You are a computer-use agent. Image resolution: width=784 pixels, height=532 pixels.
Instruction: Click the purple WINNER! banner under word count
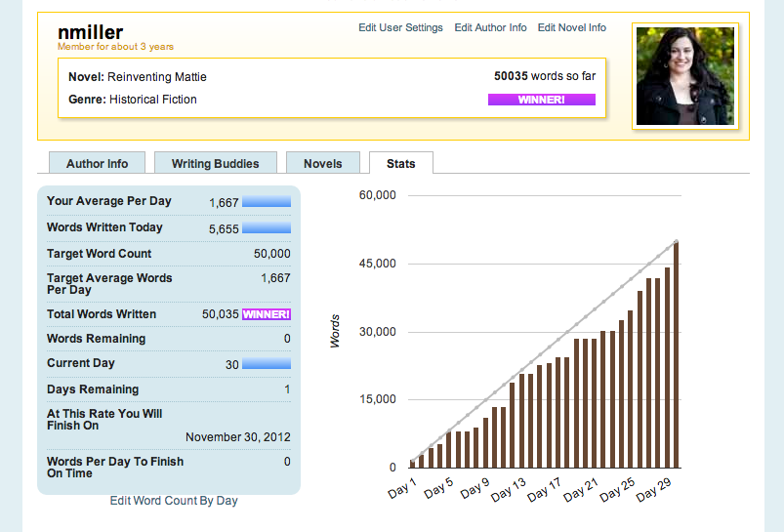point(541,100)
